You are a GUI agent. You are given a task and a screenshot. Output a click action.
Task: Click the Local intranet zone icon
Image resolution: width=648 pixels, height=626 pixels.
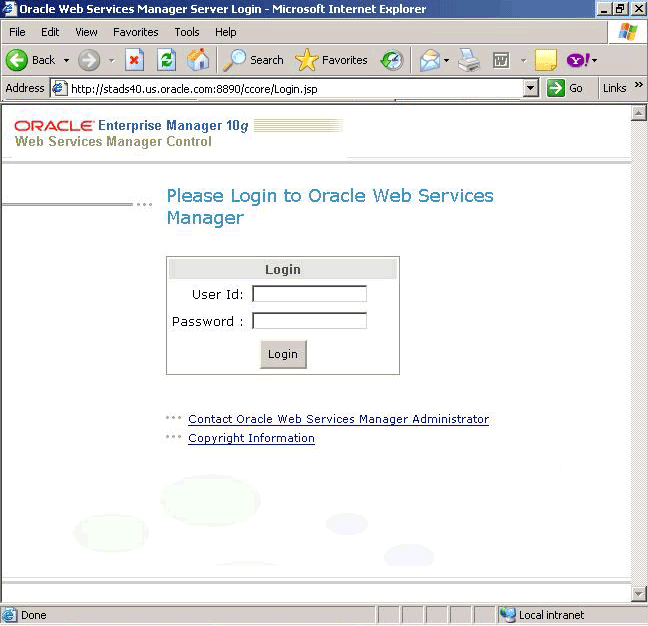507,615
